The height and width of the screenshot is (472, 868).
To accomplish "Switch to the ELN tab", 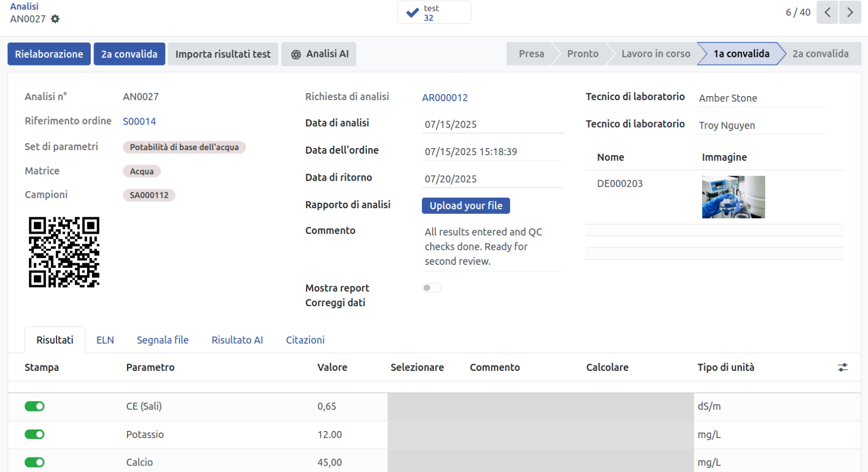I will tap(105, 340).
